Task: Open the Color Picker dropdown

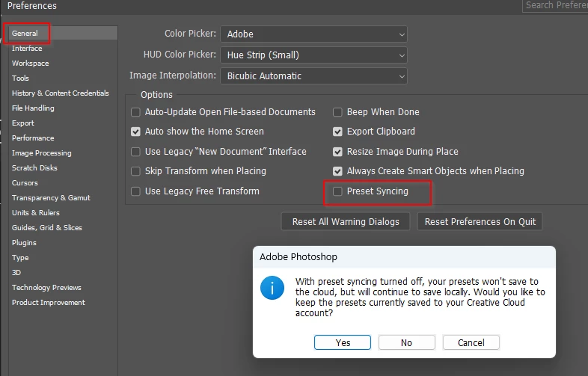Action: (313, 34)
